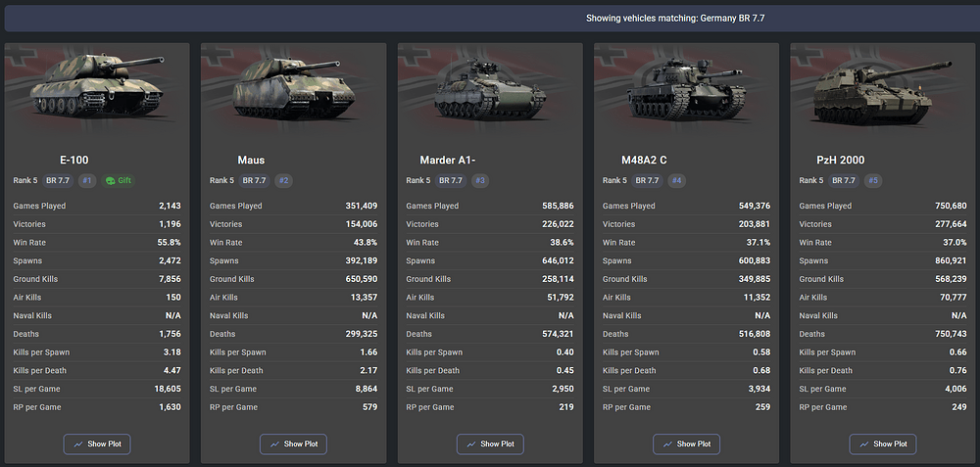Screen dimensions: 980x467
Task: Select the E-100 vehicle name
Action: point(74,160)
